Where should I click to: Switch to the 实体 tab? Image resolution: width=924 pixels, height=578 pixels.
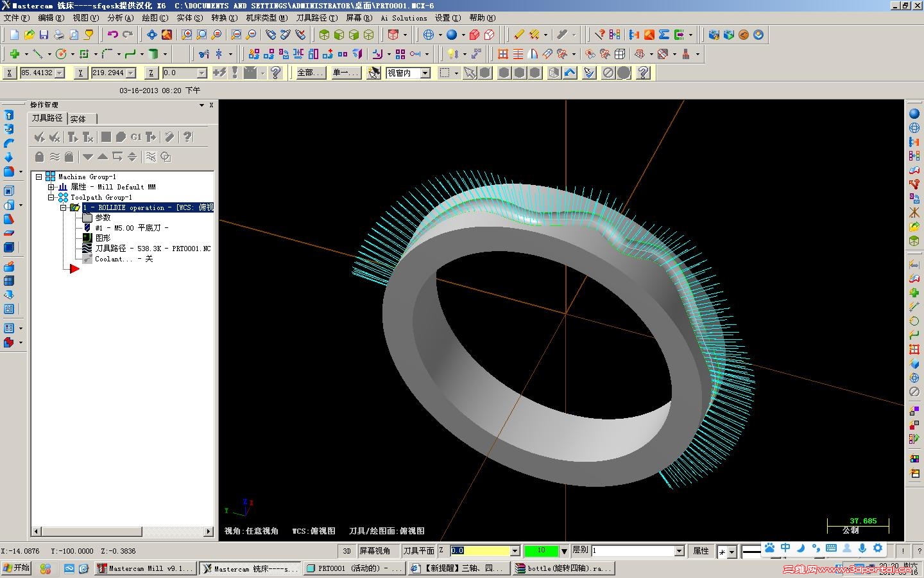(78, 119)
